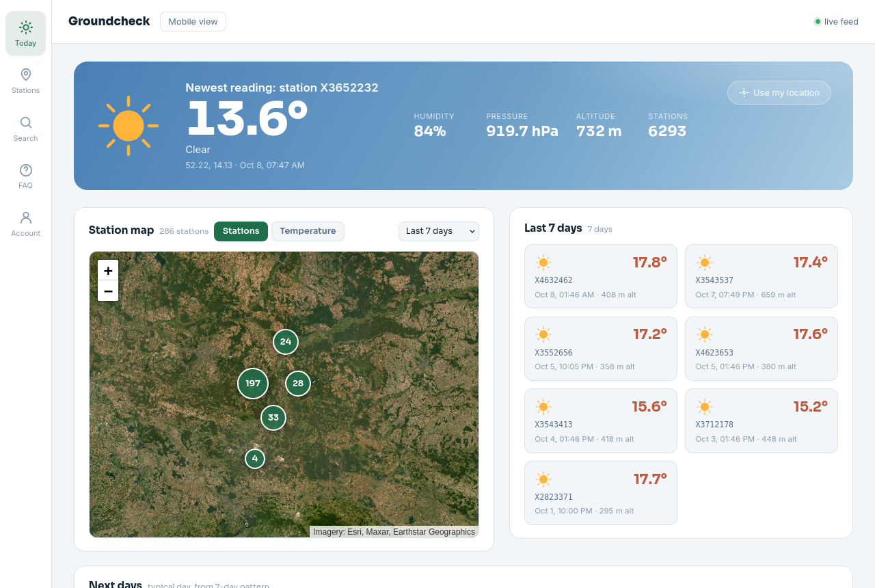Click Use my location button
Screen dimensions: 875x588
pos(779,93)
